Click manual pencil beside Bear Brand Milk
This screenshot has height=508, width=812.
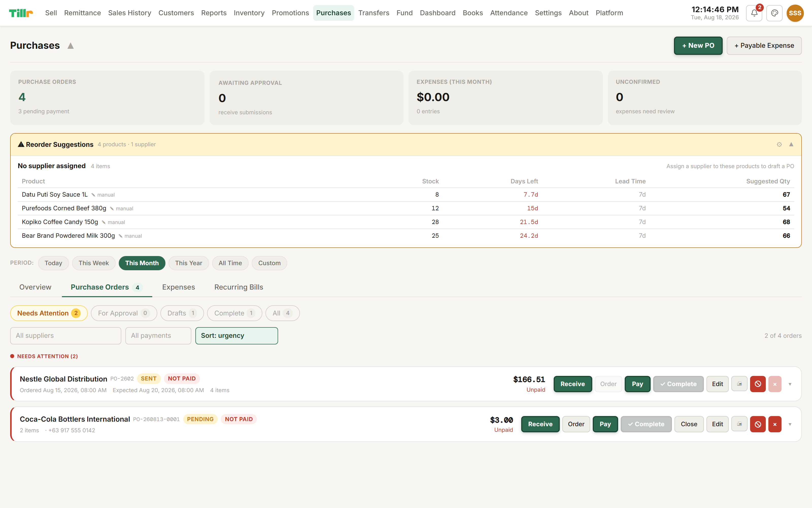[x=130, y=236]
